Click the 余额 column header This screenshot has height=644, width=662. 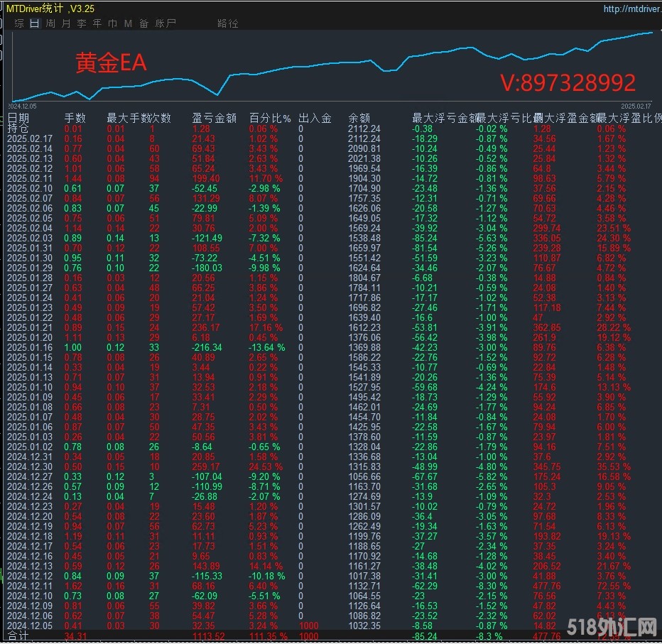pos(359,118)
